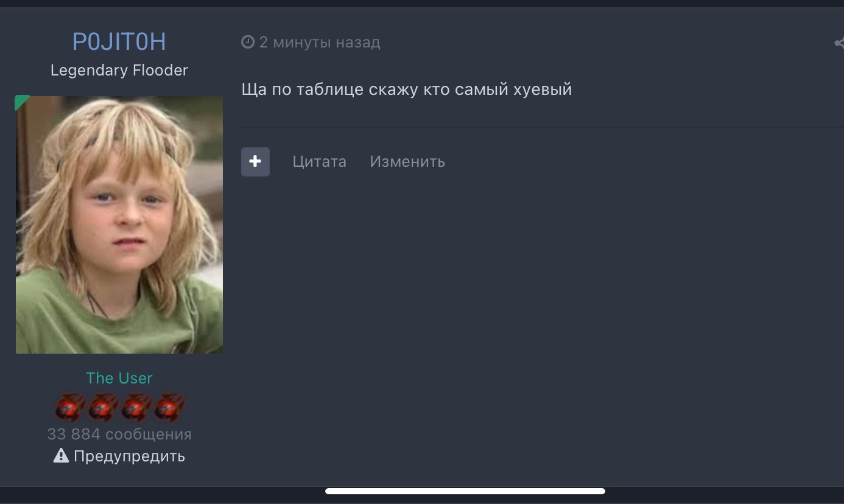Image resolution: width=844 pixels, height=504 pixels.
Task: Click the first red rank badge icon
Action: (x=70, y=408)
